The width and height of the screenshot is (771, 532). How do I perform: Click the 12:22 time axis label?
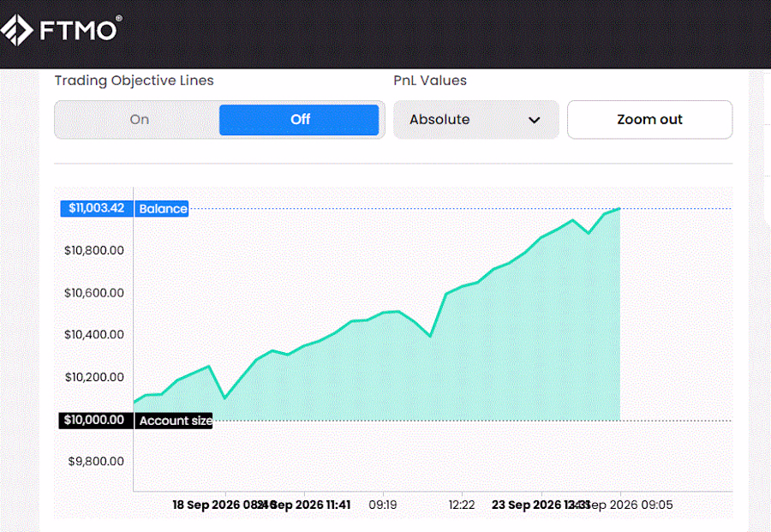(462, 505)
